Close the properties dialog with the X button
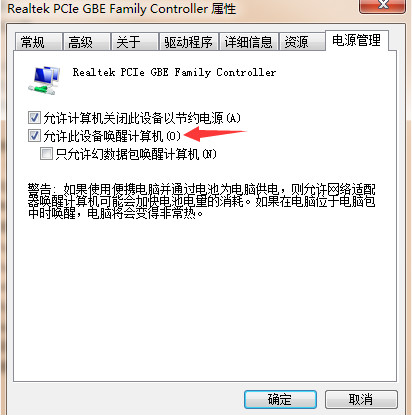The image size is (412, 415). pos(382,6)
